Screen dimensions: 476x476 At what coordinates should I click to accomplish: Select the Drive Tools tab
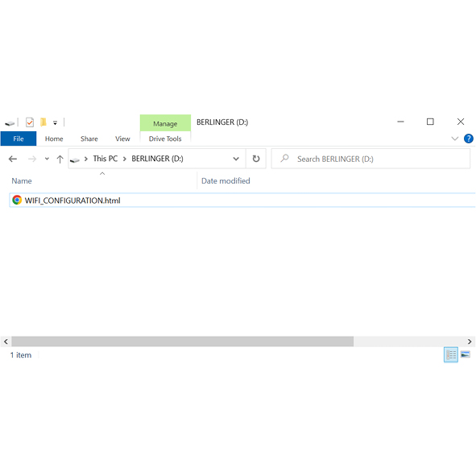pyautogui.click(x=165, y=139)
